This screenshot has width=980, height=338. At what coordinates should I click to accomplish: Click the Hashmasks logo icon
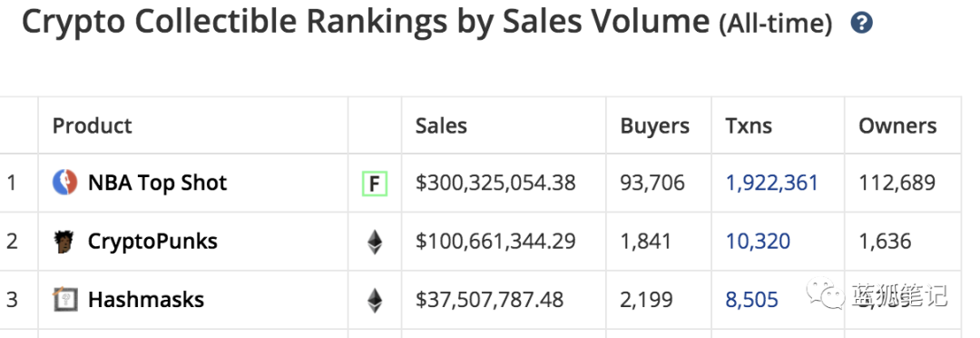tap(64, 300)
